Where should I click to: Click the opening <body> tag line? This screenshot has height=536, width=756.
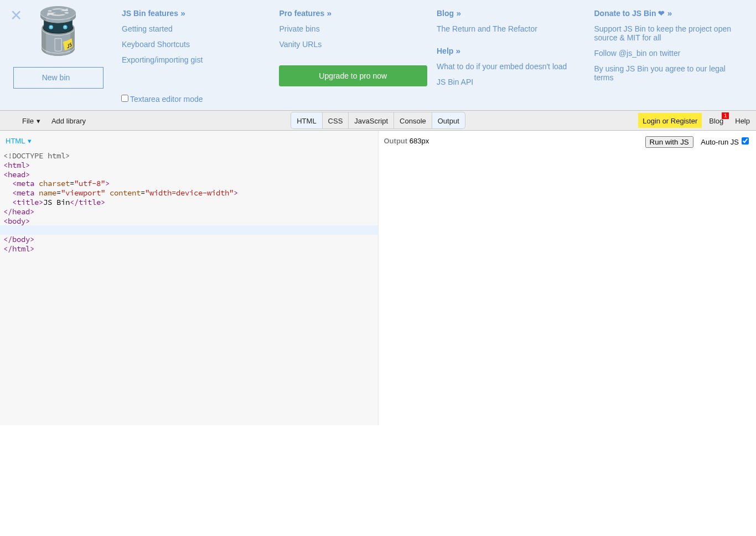pos(17,221)
